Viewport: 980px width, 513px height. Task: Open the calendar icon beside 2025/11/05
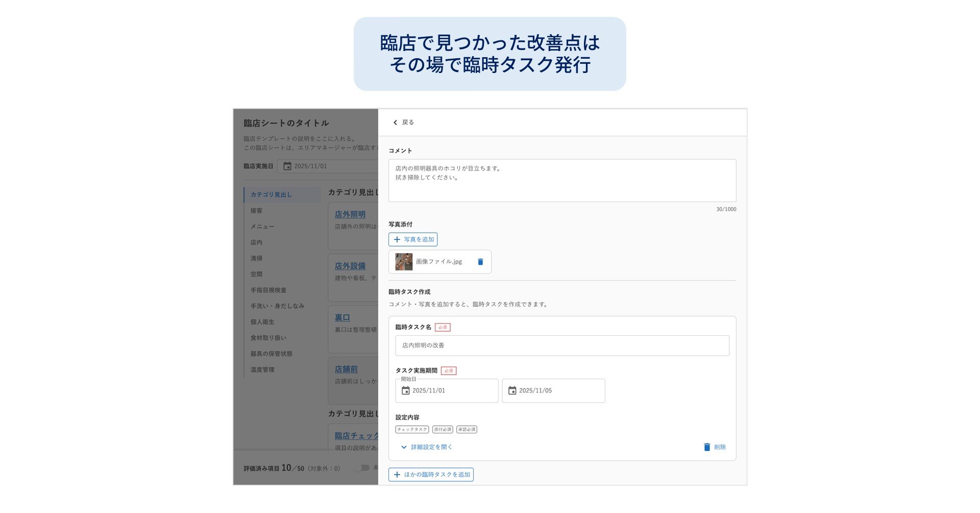[x=512, y=391]
